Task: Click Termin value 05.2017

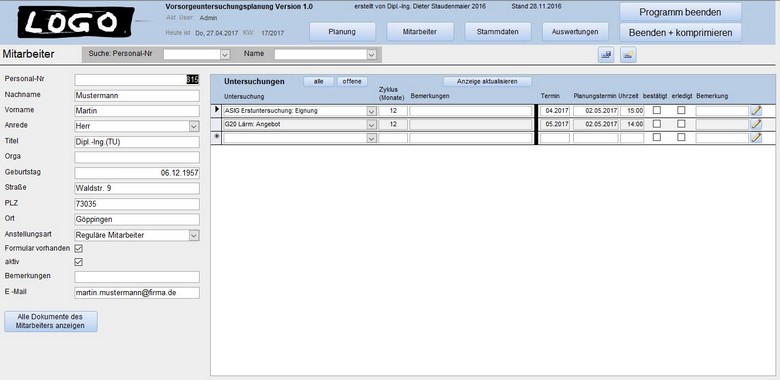Action: pos(555,124)
